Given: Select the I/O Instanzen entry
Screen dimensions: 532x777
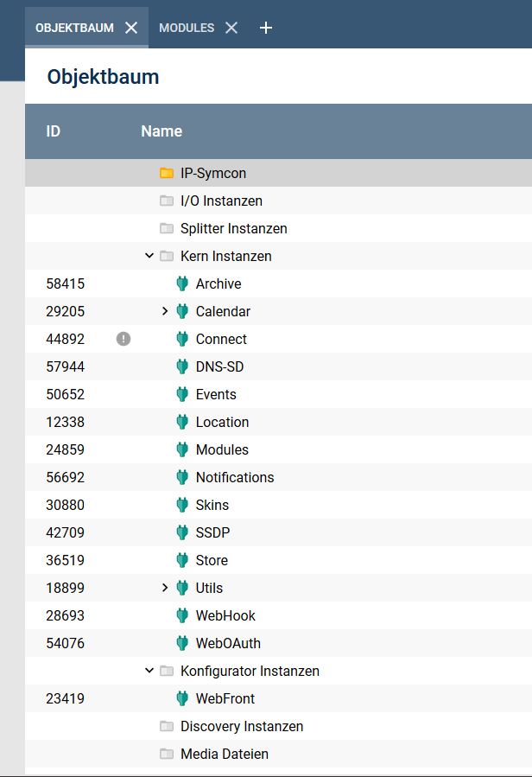Looking at the screenshot, I should tap(221, 201).
